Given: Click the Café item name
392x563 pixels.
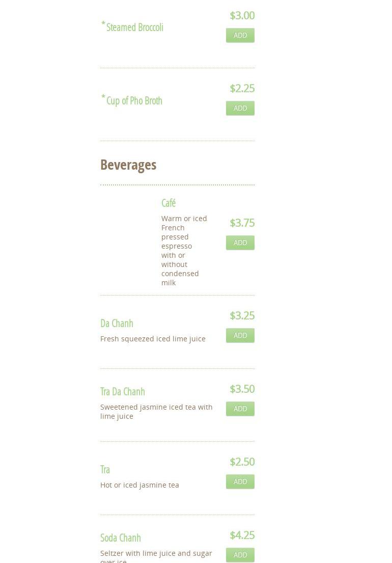Looking at the screenshot, I should click(x=169, y=203).
